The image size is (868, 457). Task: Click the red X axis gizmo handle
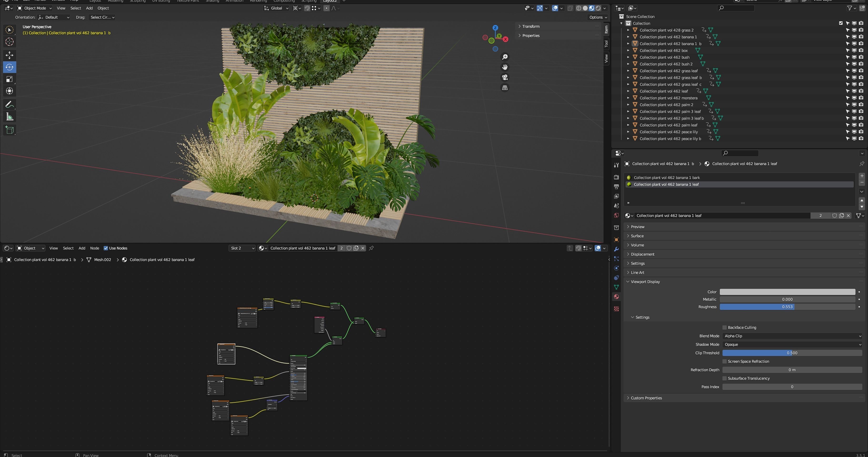[505, 39]
